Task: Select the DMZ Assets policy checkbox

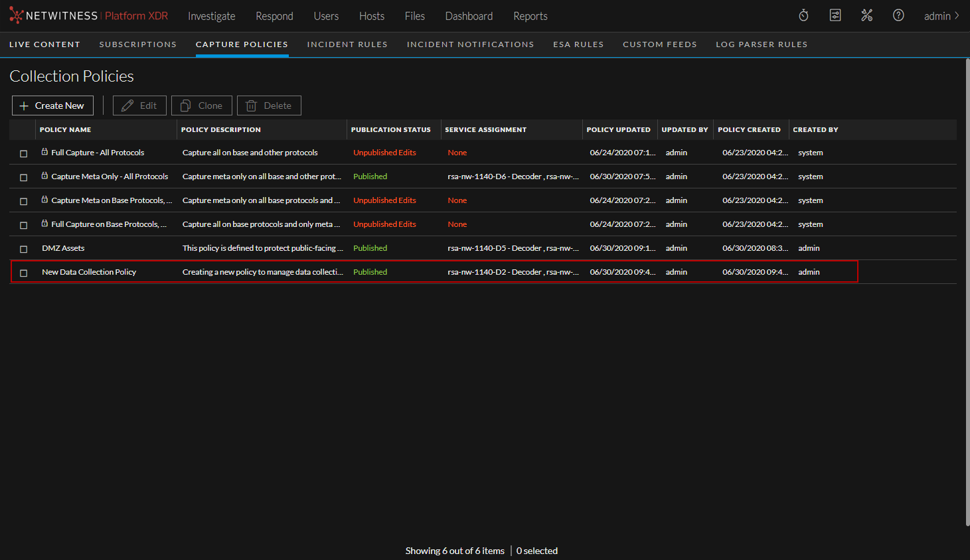Action: 24,249
